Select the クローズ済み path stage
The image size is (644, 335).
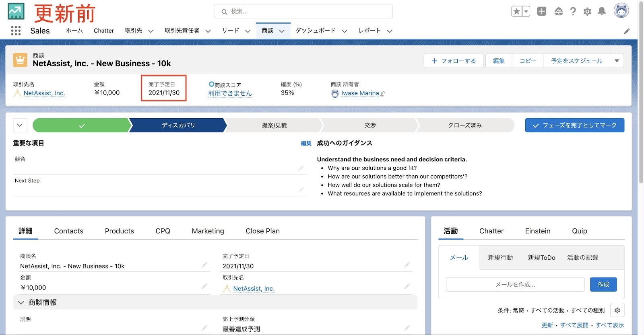[x=465, y=125]
